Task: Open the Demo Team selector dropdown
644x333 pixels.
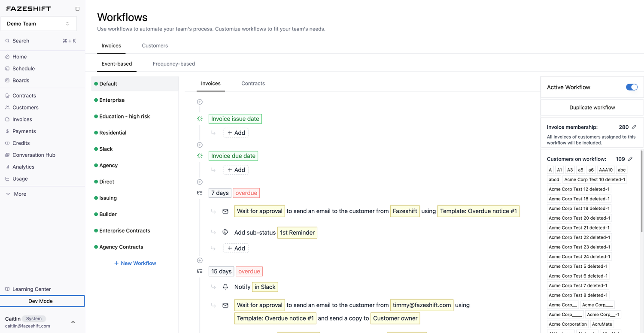Action: 39,24
